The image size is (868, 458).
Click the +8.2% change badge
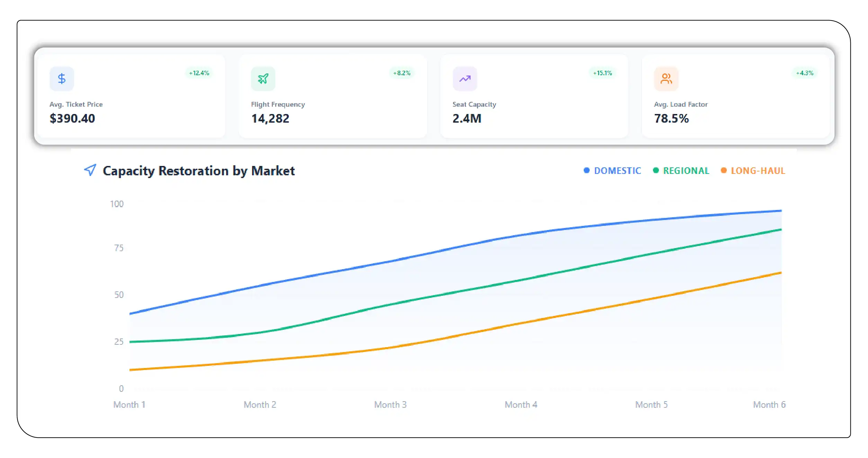(x=402, y=73)
